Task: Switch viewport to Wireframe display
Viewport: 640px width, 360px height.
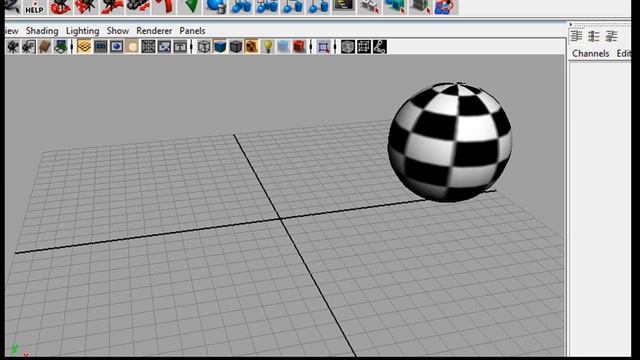Action: pyautogui.click(x=204, y=47)
